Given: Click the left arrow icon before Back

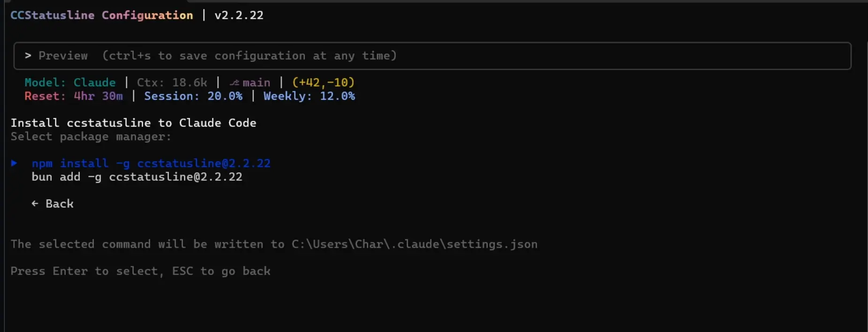Looking at the screenshot, I should [x=35, y=204].
